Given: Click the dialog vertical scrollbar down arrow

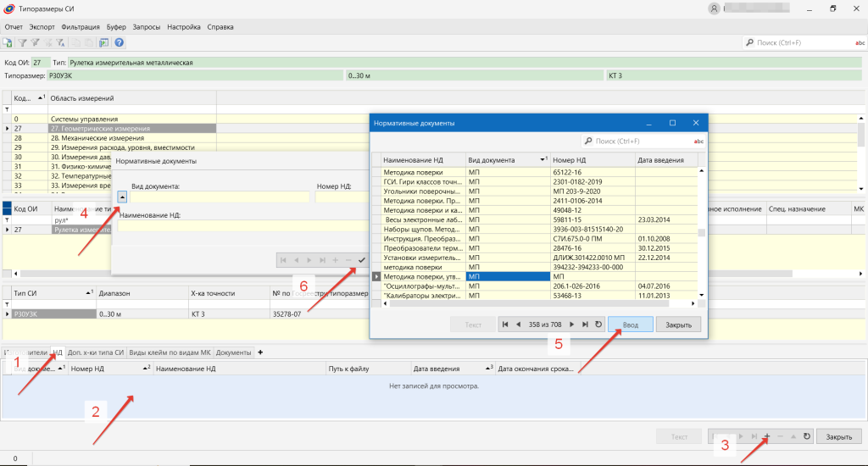Looking at the screenshot, I should coord(701,295).
